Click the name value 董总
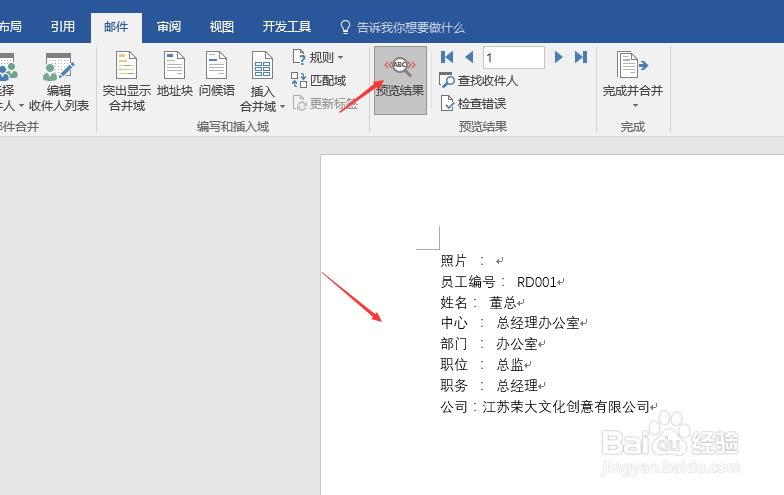Image resolution: width=784 pixels, height=495 pixels. (x=502, y=302)
